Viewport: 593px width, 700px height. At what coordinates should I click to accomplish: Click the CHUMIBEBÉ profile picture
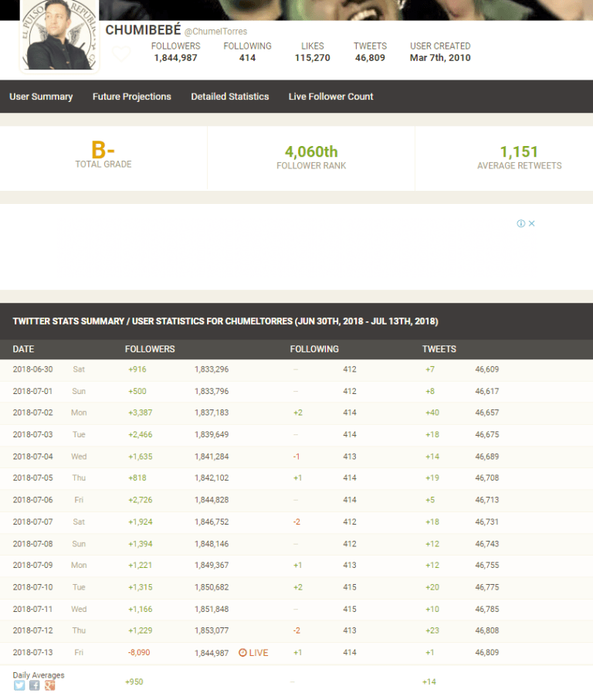click(x=59, y=35)
